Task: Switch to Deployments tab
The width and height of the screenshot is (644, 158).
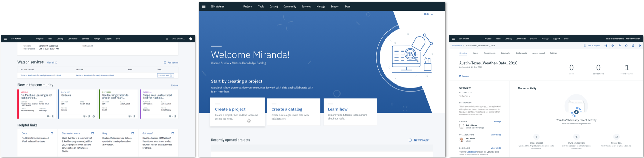Action: pyautogui.click(x=521, y=53)
